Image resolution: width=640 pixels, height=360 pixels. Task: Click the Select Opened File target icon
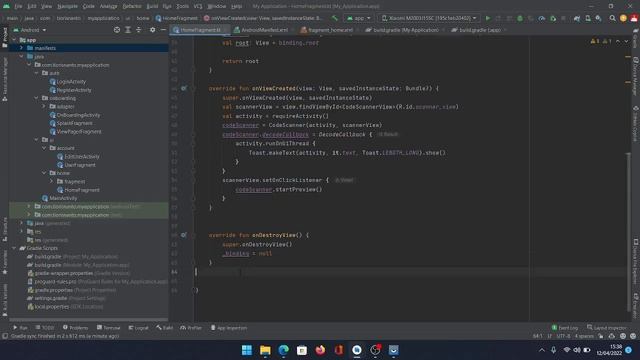(x=117, y=30)
